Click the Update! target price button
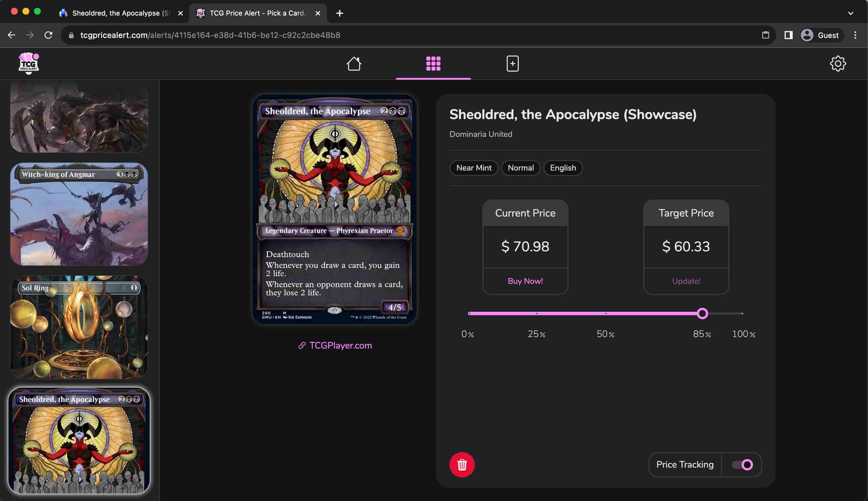The image size is (868, 501). point(686,281)
